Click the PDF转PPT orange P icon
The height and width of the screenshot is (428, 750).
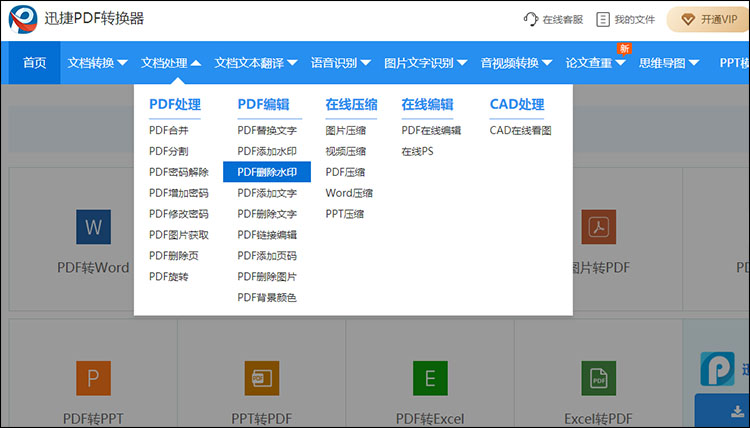click(x=93, y=378)
